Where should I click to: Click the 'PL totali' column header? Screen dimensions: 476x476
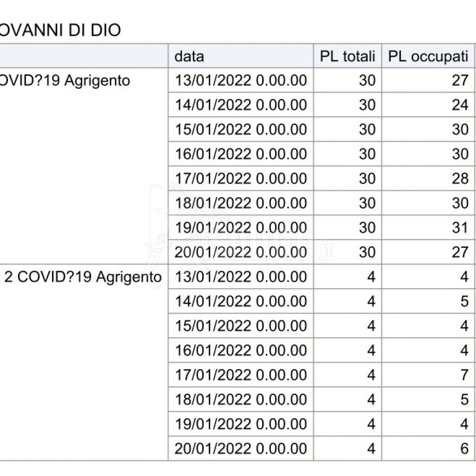(x=347, y=56)
